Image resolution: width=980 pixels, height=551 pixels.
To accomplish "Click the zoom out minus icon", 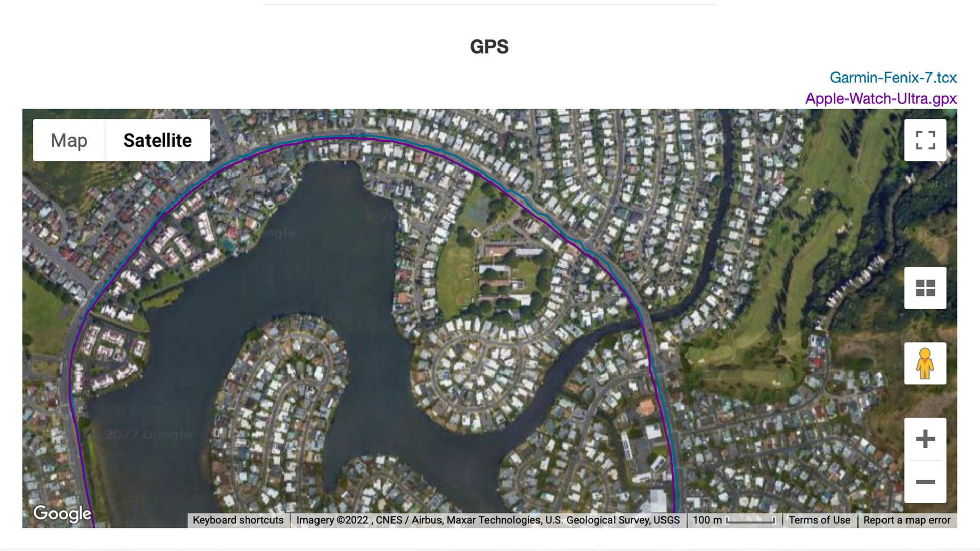I will (x=925, y=482).
